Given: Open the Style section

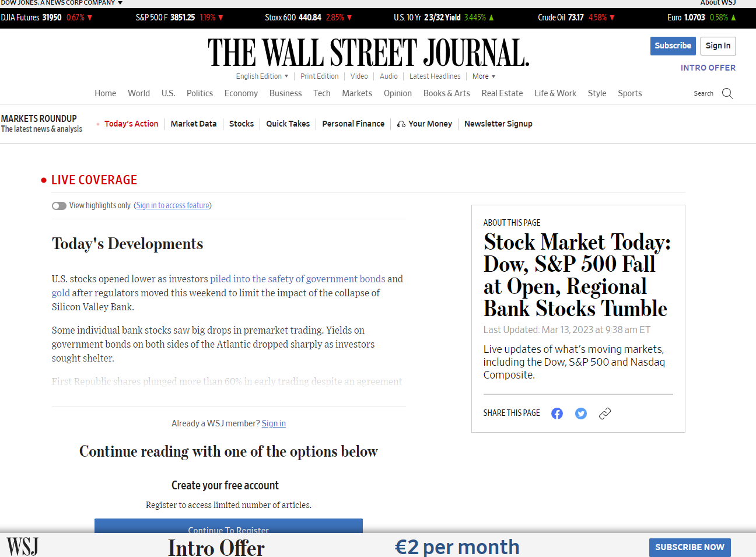Looking at the screenshot, I should [597, 93].
